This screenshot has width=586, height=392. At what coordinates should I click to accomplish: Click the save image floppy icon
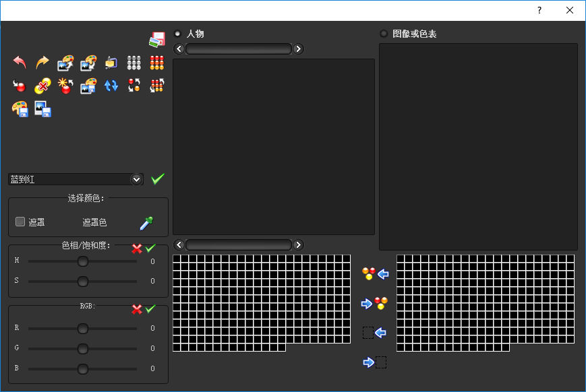pos(43,109)
